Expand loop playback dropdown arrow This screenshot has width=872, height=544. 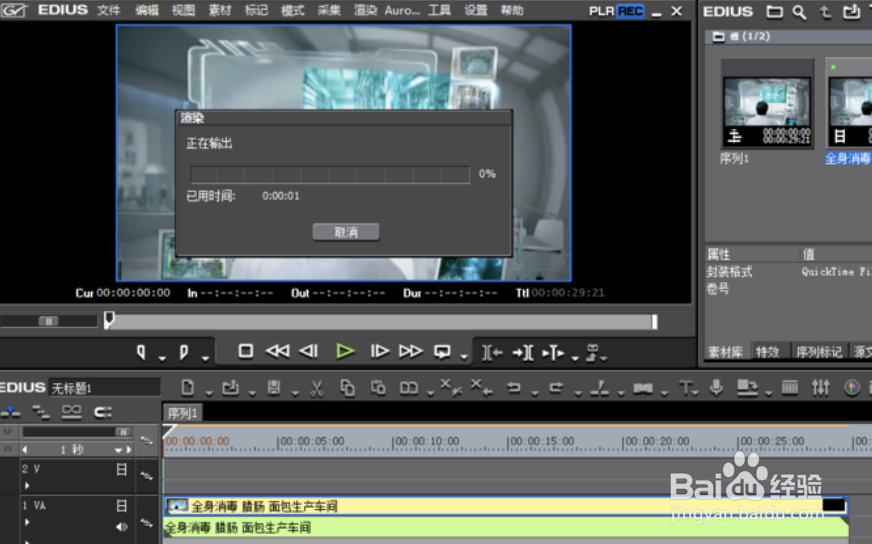coord(464,358)
